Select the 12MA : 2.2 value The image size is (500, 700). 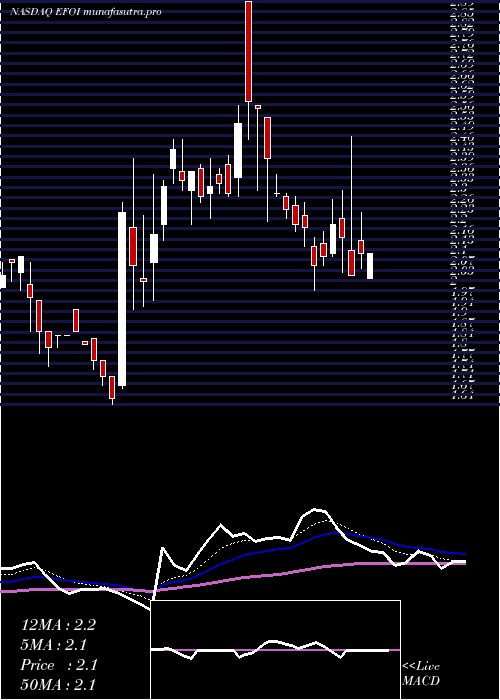click(x=58, y=625)
